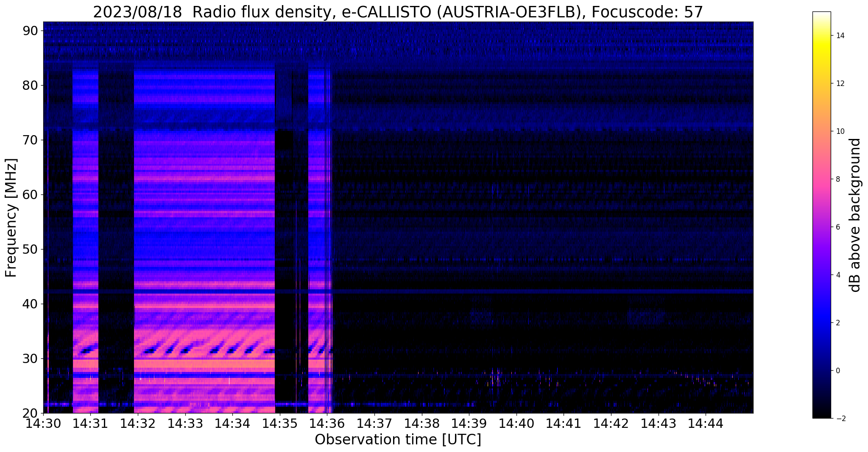Click the 80 MHz frequency tick label
868x452 pixels.
(30, 86)
